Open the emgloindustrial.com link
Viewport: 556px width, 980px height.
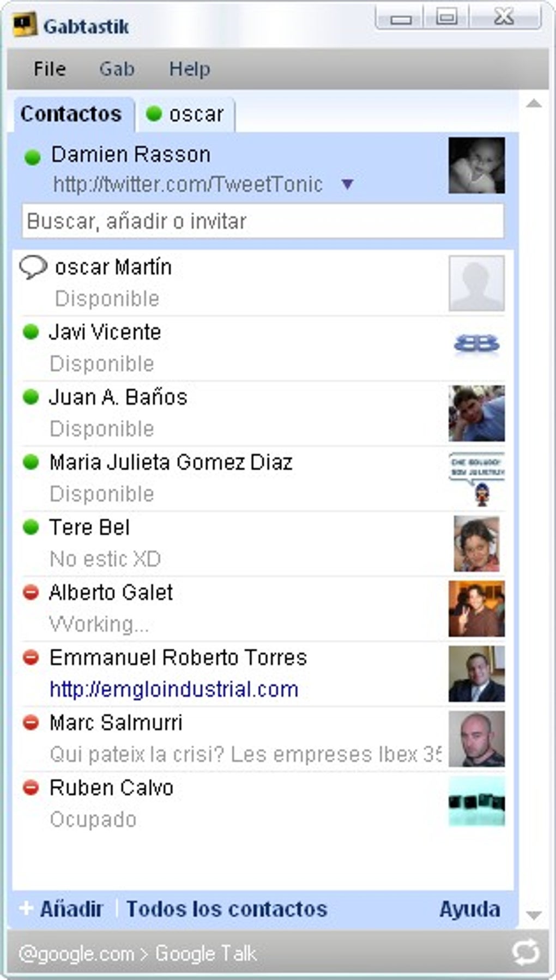click(174, 689)
